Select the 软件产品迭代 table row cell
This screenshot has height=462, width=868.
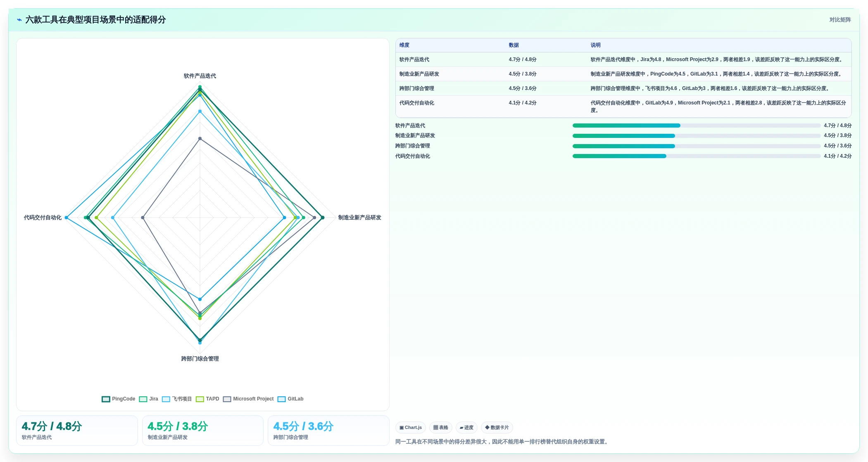click(x=450, y=59)
